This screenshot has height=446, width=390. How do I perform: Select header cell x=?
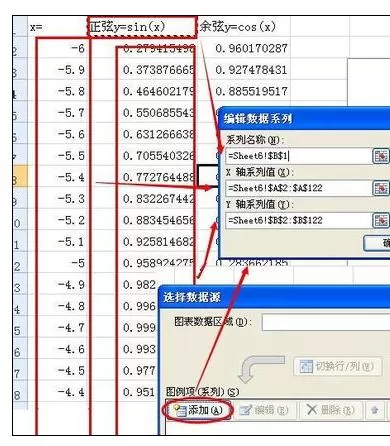coord(57,27)
